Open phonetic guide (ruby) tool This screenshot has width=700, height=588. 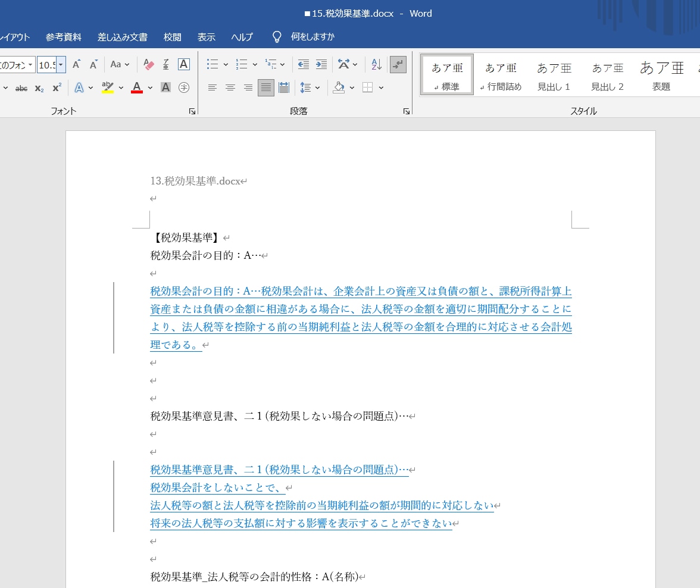pyautogui.click(x=165, y=65)
